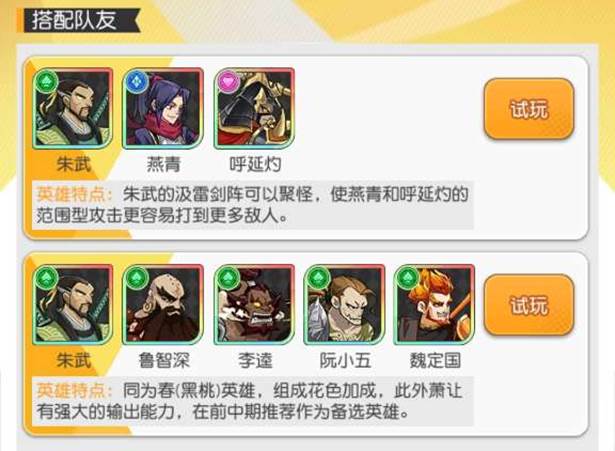Select 燕青 hero portrait

[163, 108]
